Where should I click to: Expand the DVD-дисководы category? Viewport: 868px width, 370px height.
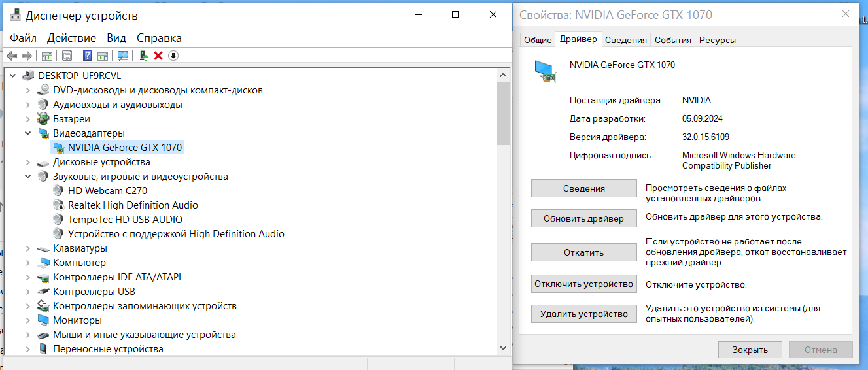pyautogui.click(x=27, y=90)
